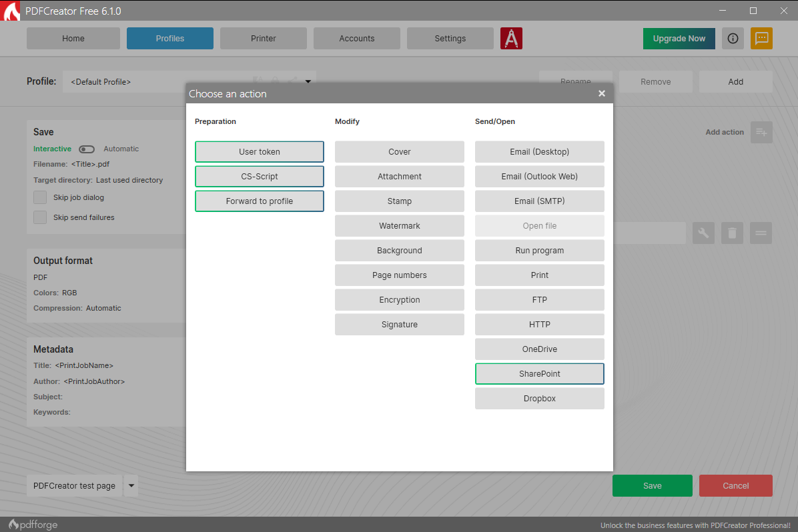Expand the Default Profile dropdown arrow

(x=308, y=81)
